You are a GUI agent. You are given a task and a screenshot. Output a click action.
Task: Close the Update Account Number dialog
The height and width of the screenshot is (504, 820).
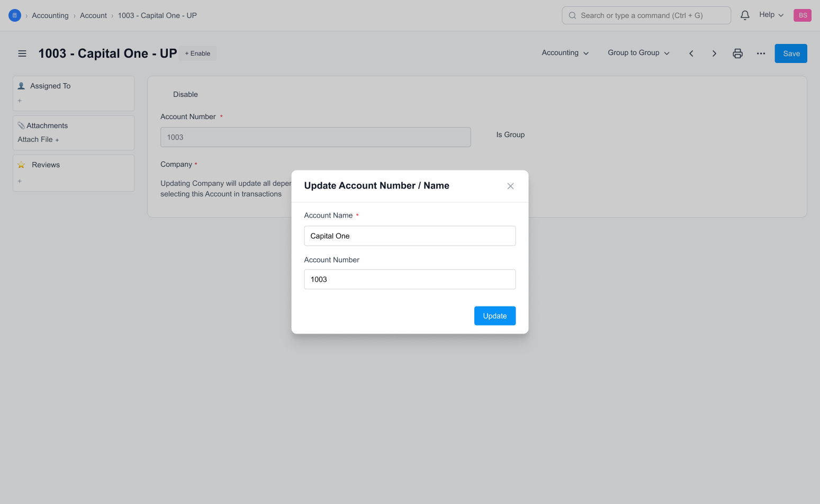coord(510,186)
